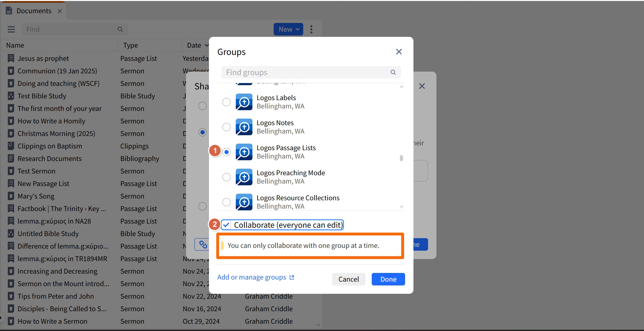The image size is (644, 331).
Task: Click the Logos Passage Lists group icon
Action: (244, 152)
